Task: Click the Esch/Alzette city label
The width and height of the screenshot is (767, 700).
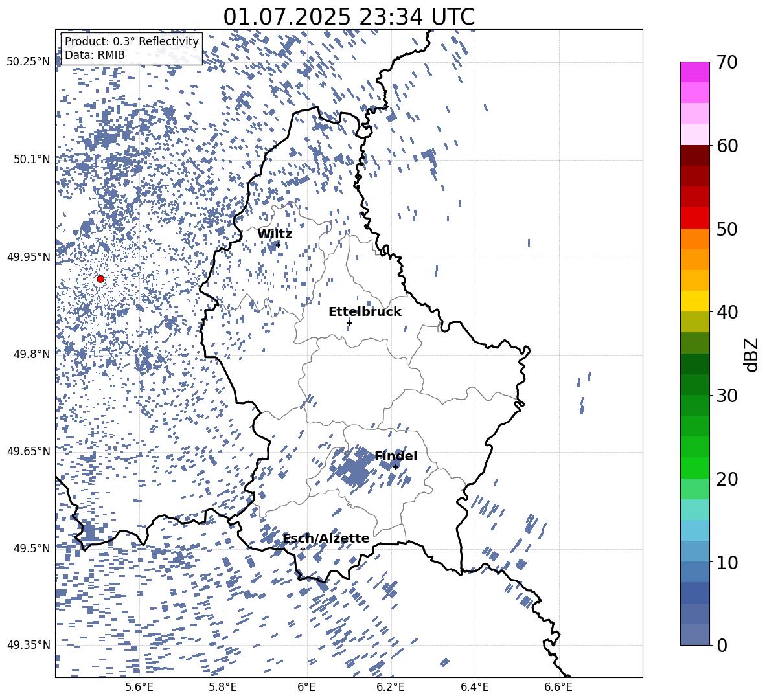Action: click(326, 538)
